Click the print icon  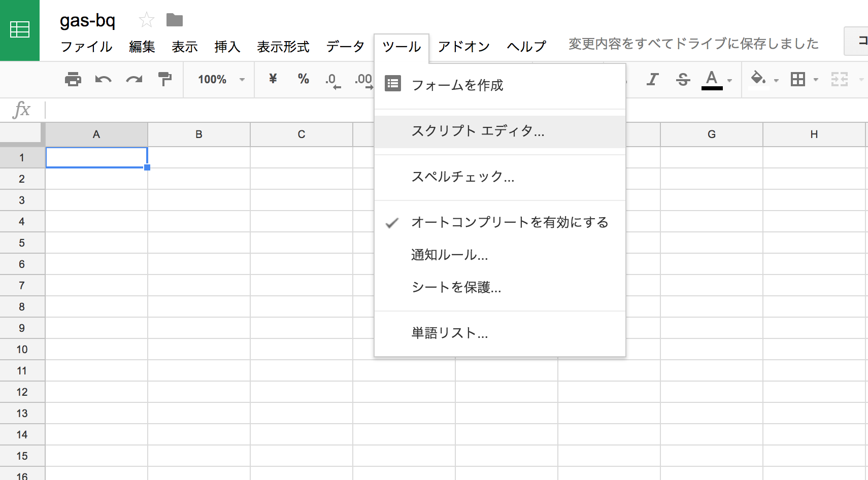[x=73, y=79]
